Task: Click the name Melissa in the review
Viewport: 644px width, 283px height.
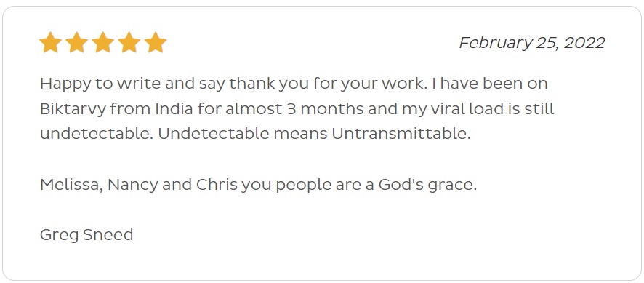Action: tap(71, 185)
